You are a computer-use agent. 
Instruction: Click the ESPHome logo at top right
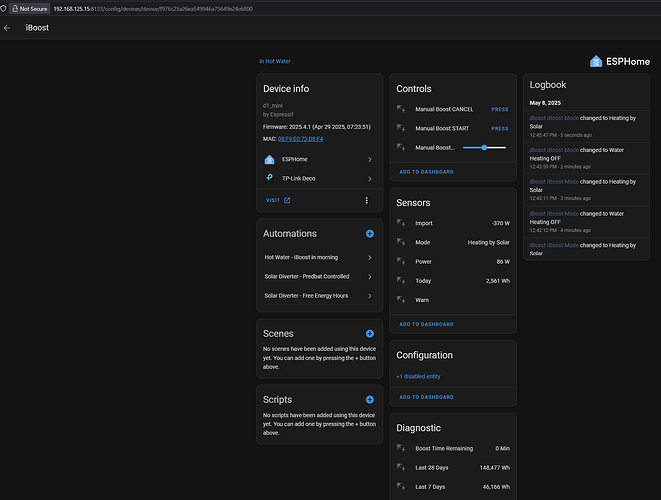coord(619,62)
